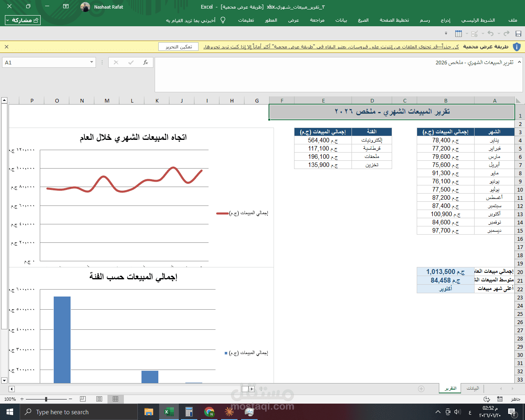Open the Review tab (مراجعة)
The height and width of the screenshot is (420, 525).
(317, 20)
